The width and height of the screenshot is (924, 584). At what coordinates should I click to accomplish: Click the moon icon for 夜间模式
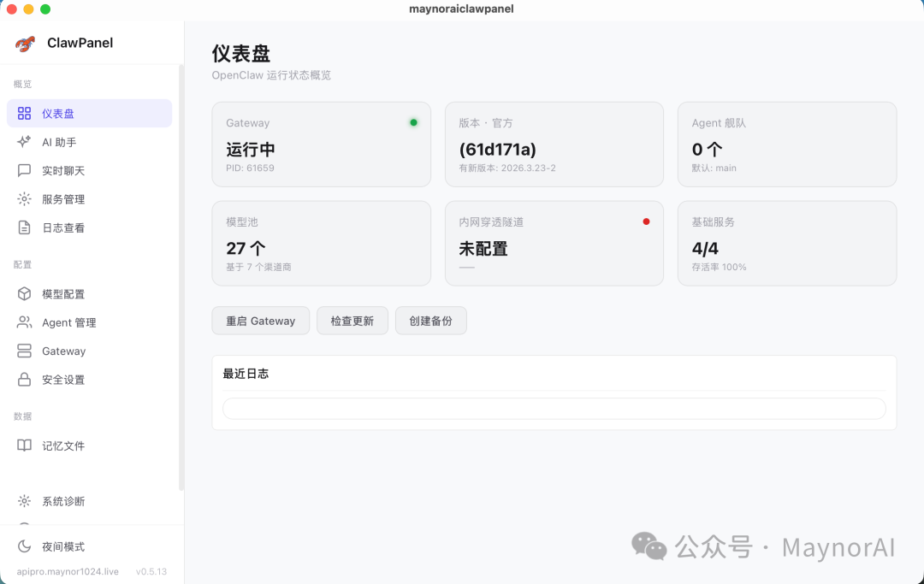point(24,546)
